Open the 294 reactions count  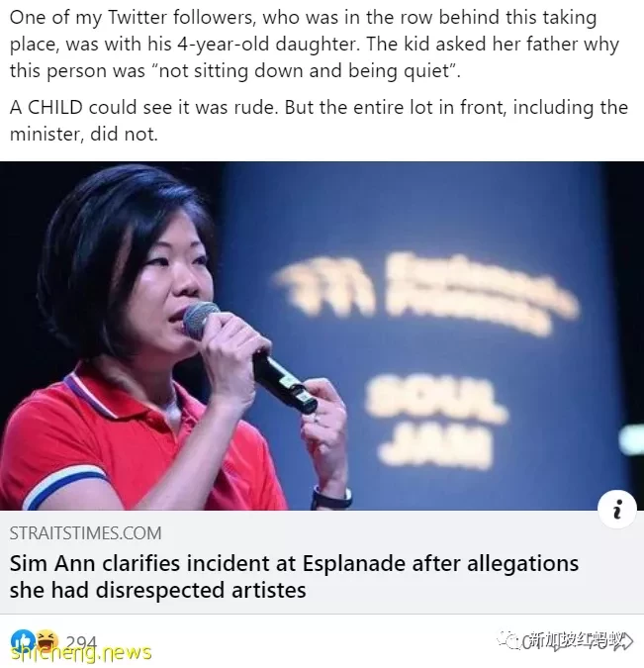tap(81, 641)
